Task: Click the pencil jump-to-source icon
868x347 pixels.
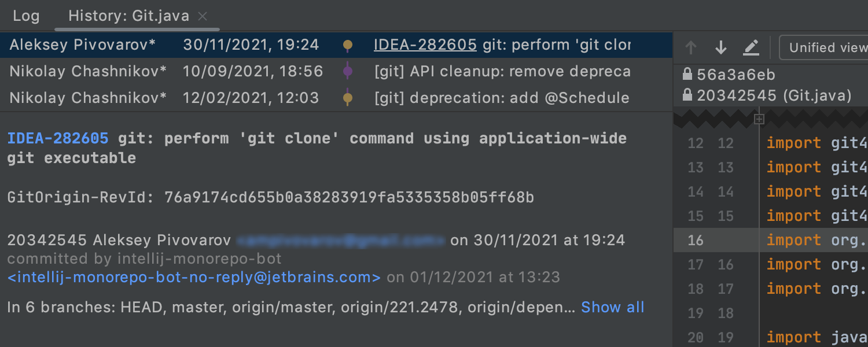Action: (751, 47)
